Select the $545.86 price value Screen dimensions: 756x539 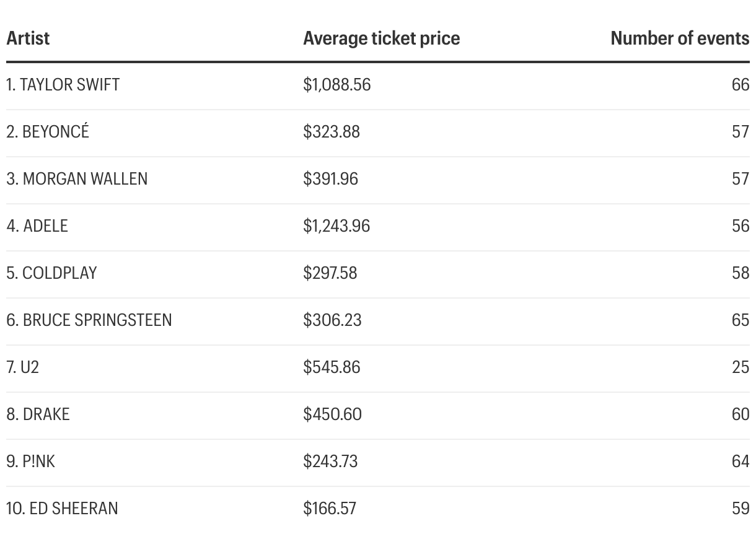[x=332, y=367]
